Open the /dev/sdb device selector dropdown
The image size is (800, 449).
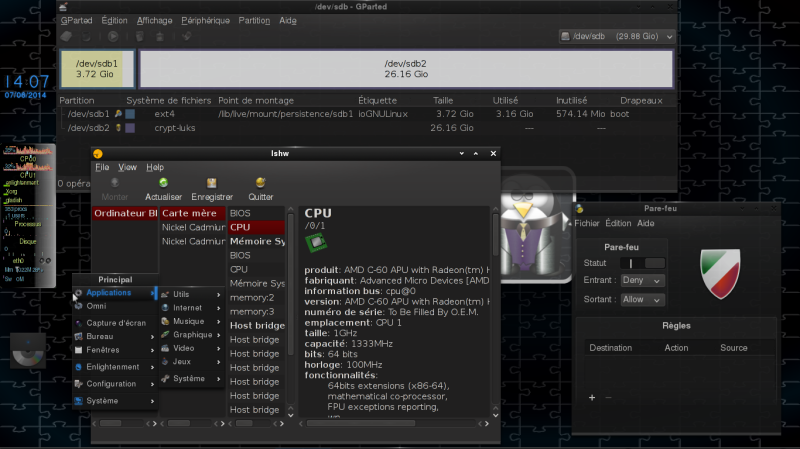(614, 37)
